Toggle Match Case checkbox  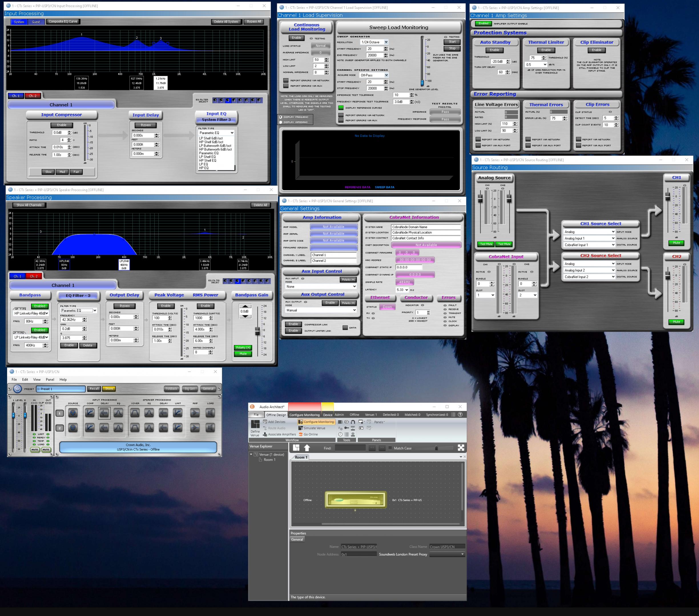point(390,448)
